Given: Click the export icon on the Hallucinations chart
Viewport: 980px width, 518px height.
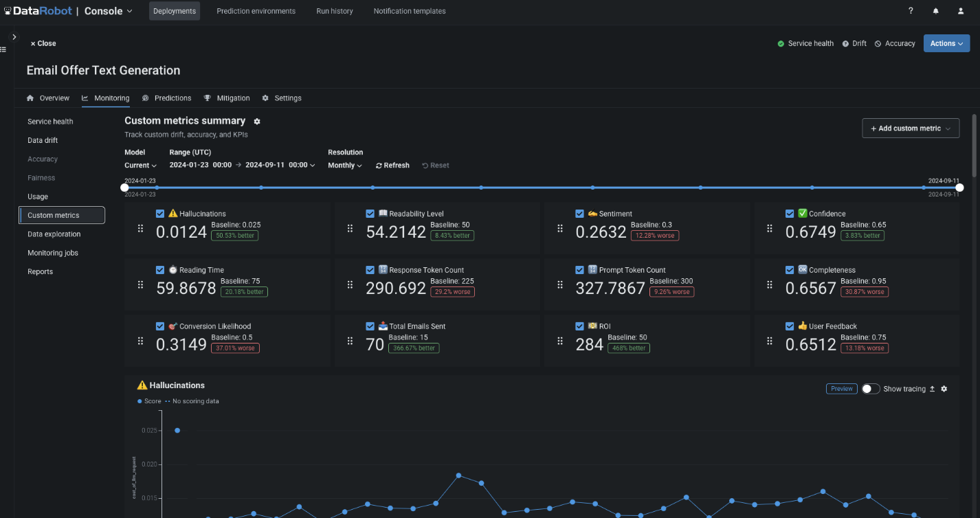Looking at the screenshot, I should (933, 388).
